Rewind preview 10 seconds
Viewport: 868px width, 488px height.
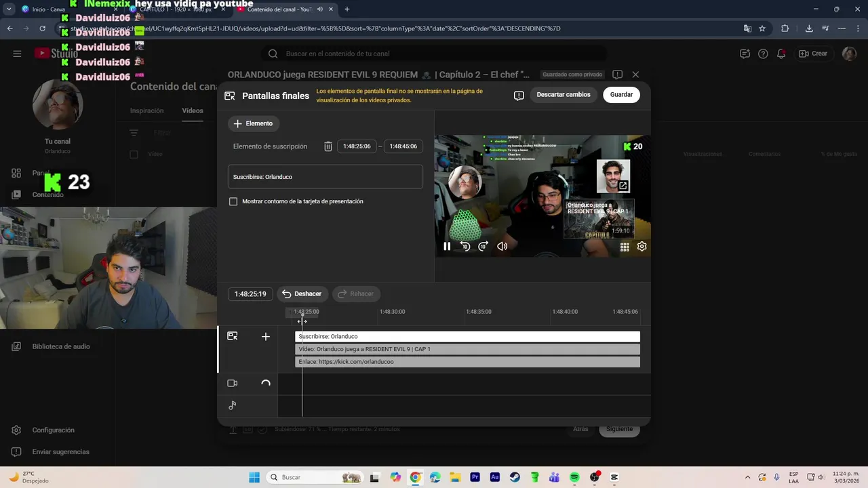pyautogui.click(x=465, y=246)
